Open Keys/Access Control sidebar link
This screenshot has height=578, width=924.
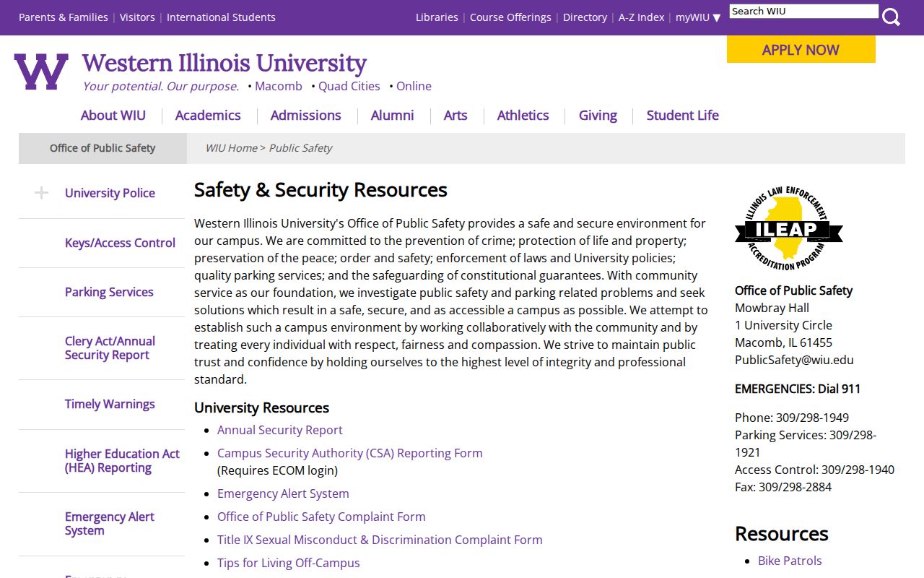coord(120,243)
